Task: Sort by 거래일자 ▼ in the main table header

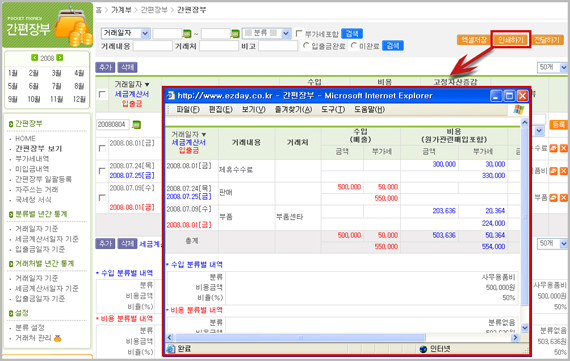Action: point(132,84)
